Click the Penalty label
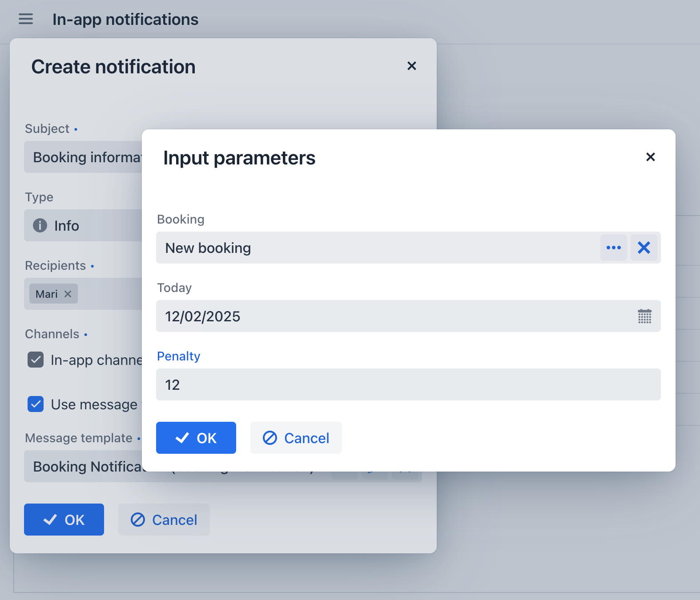 [179, 356]
